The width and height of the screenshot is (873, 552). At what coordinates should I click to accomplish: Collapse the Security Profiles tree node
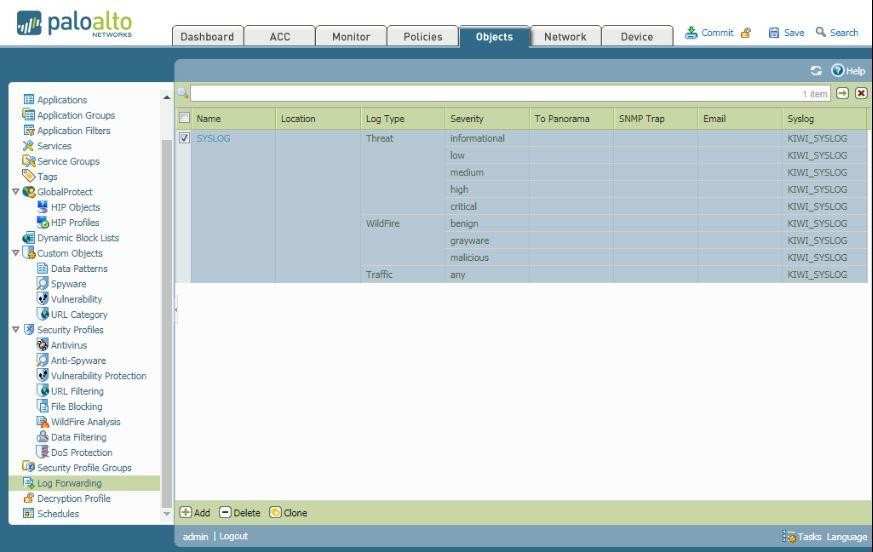[15, 330]
